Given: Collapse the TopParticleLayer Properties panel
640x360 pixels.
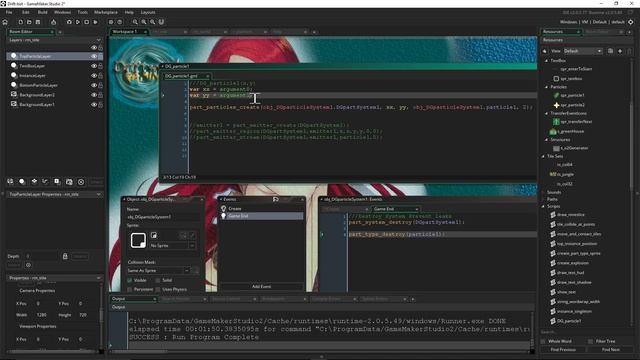Looking at the screenshot, I should (98, 194).
